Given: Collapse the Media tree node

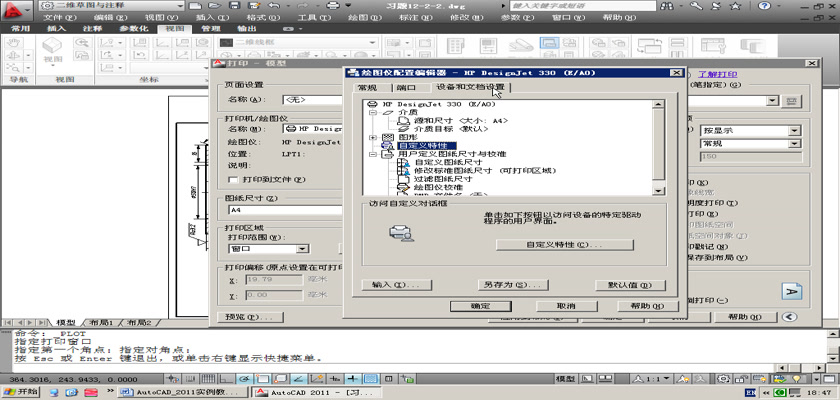Looking at the screenshot, I should (373, 113).
